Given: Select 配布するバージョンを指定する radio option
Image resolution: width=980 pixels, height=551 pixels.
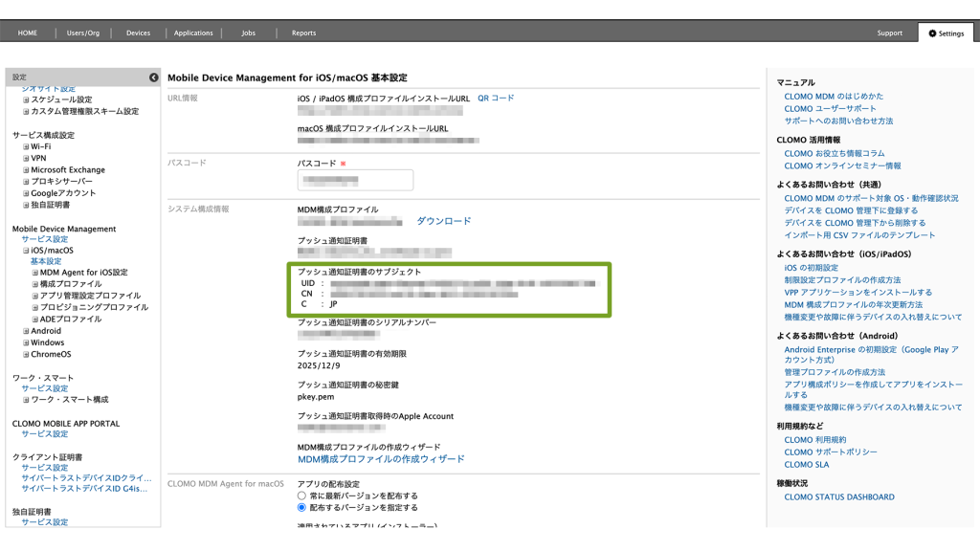Looking at the screenshot, I should pyautogui.click(x=302, y=508).
